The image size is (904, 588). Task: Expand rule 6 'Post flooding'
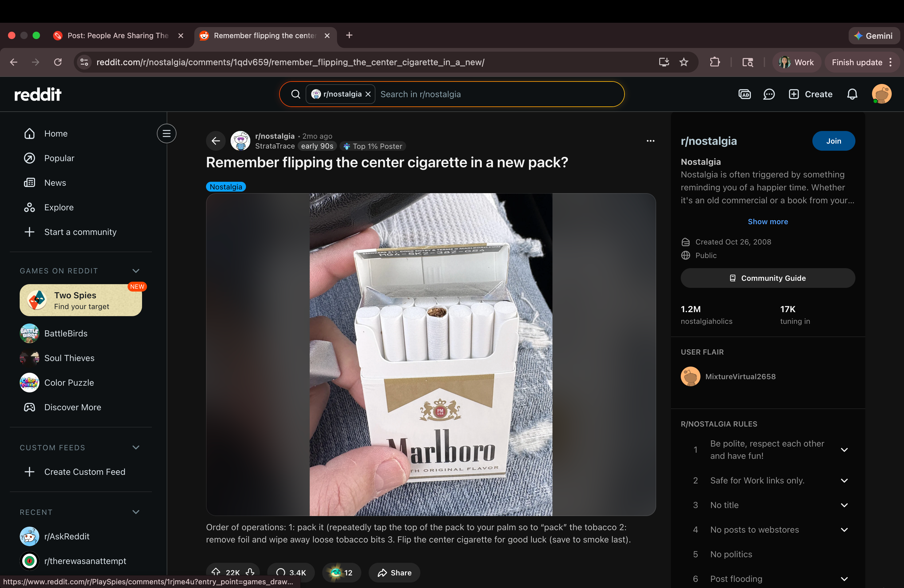pos(844,579)
